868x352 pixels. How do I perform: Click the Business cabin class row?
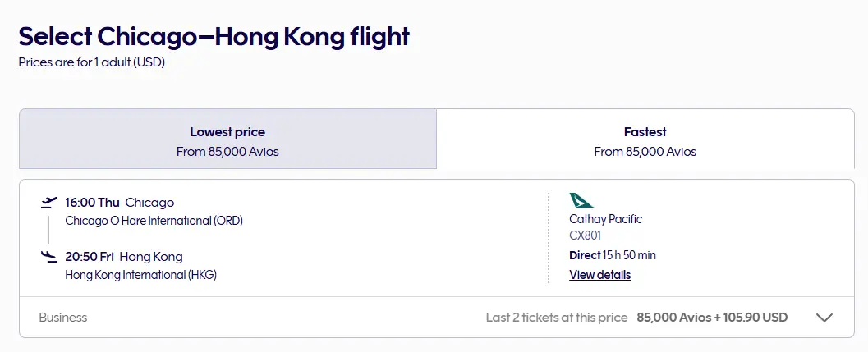click(437, 318)
